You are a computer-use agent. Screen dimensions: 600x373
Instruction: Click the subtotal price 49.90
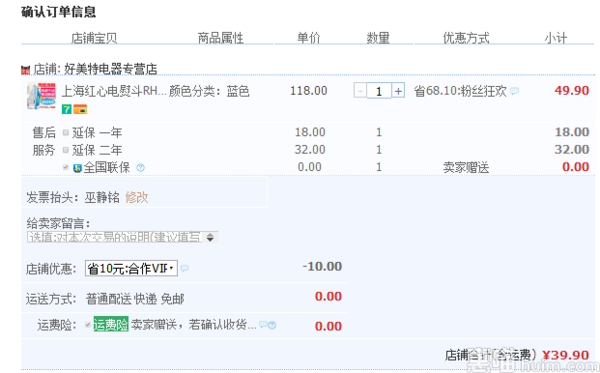(572, 91)
